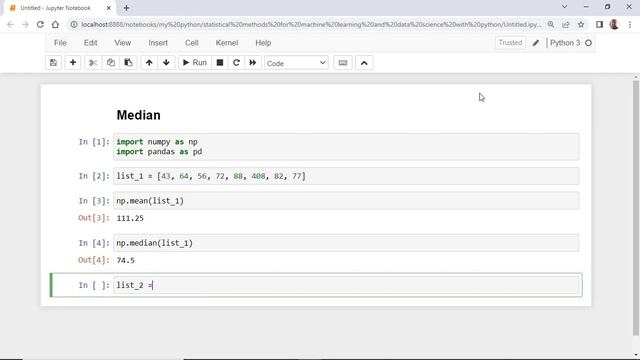Click the np.median(list_1) cell
640x360 pixels.
click(346, 243)
